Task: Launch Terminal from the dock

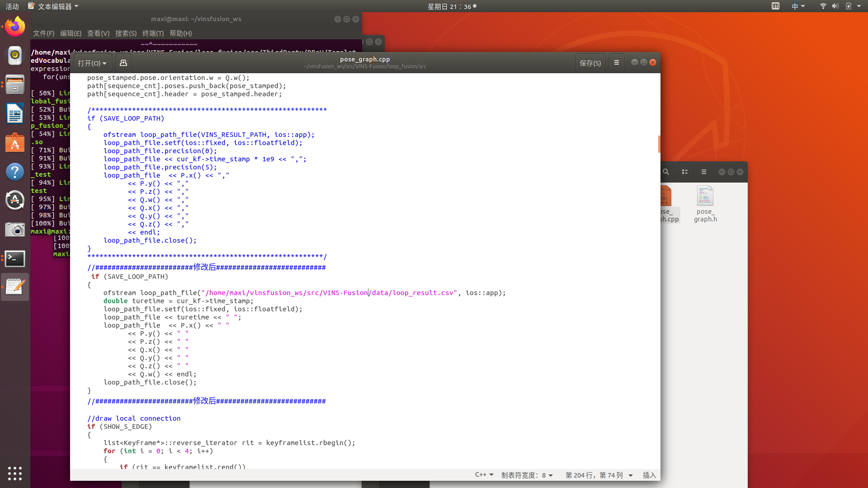Action: (x=15, y=259)
